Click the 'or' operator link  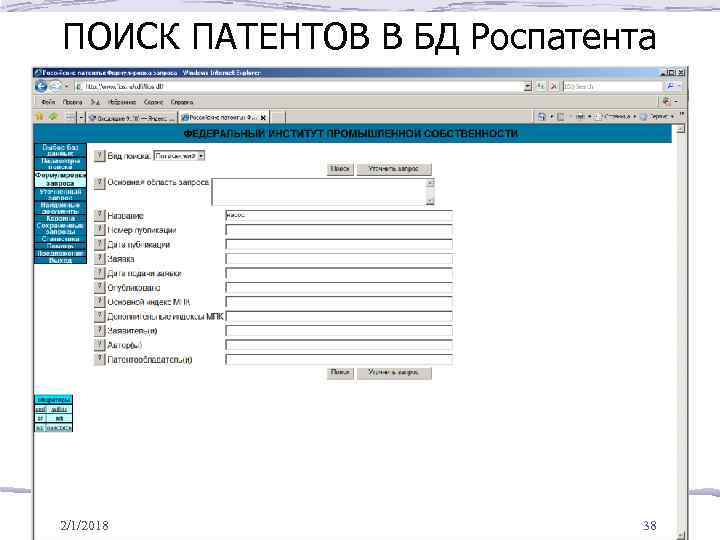(40, 418)
